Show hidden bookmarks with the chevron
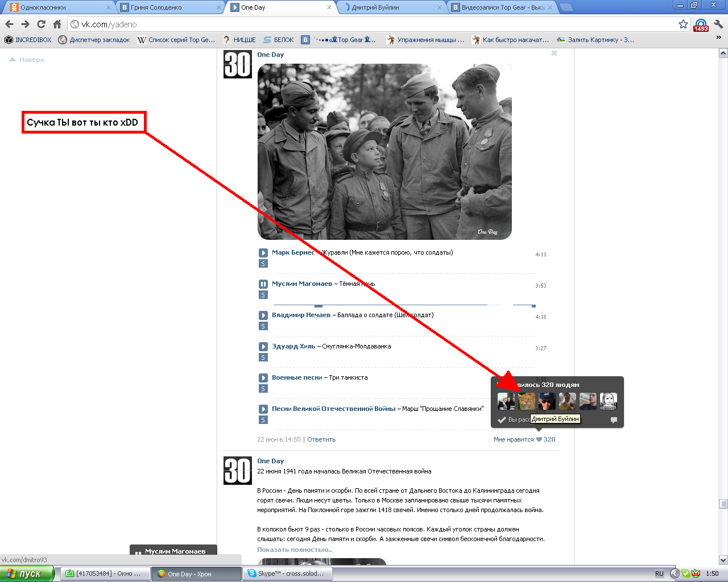 click(x=718, y=38)
